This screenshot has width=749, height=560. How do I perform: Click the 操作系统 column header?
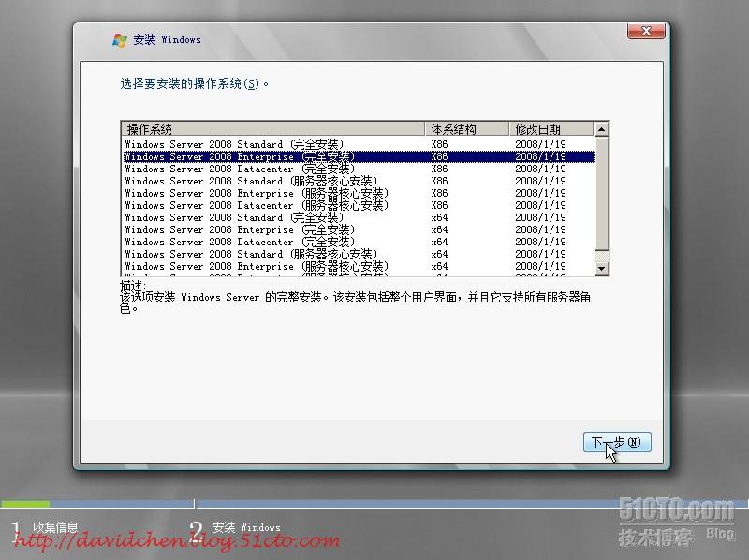coord(273,129)
